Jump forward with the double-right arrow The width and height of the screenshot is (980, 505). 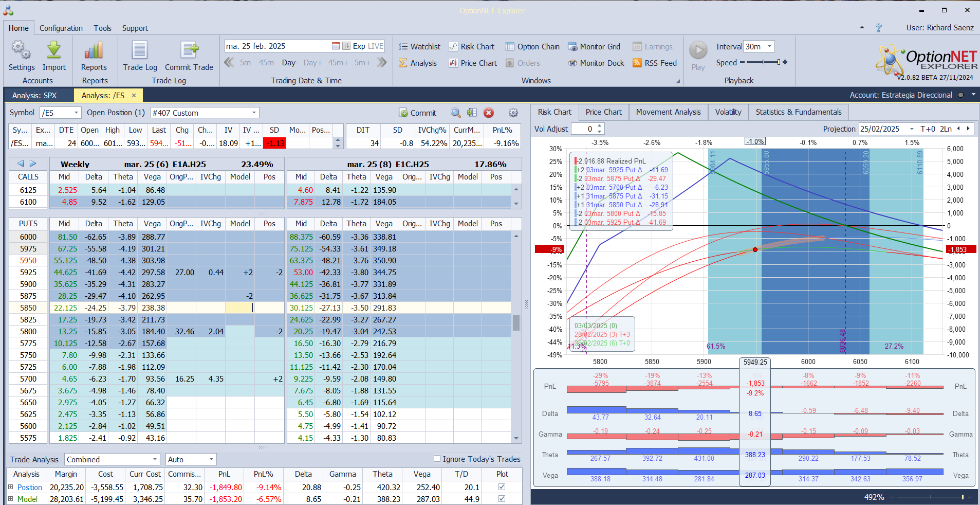pyautogui.click(x=381, y=63)
